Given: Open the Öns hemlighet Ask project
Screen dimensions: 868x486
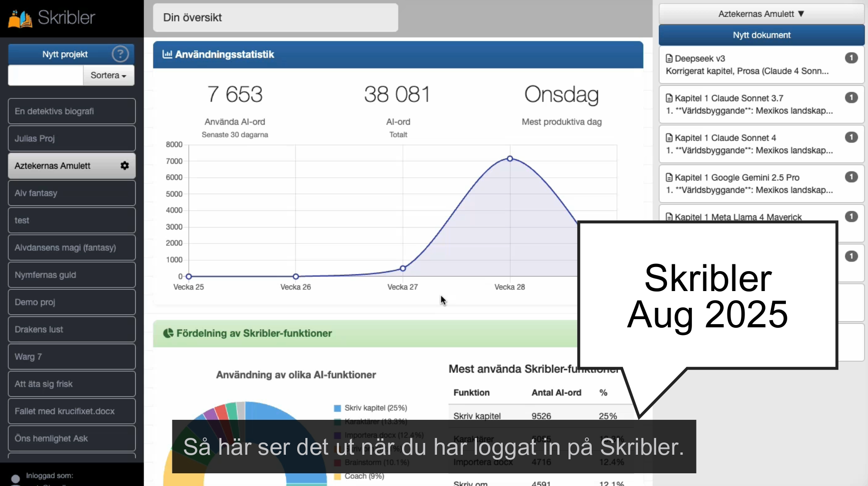Looking at the screenshot, I should (x=72, y=438).
